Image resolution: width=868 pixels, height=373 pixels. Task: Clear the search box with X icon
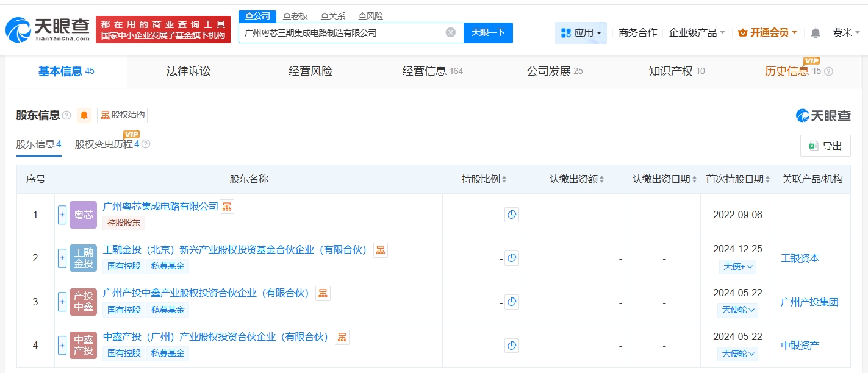click(x=450, y=32)
